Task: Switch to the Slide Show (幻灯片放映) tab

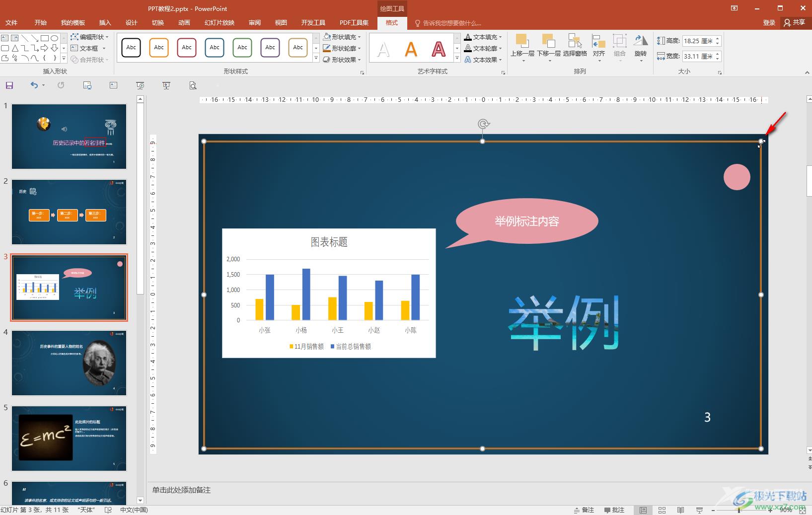Action: pos(220,23)
